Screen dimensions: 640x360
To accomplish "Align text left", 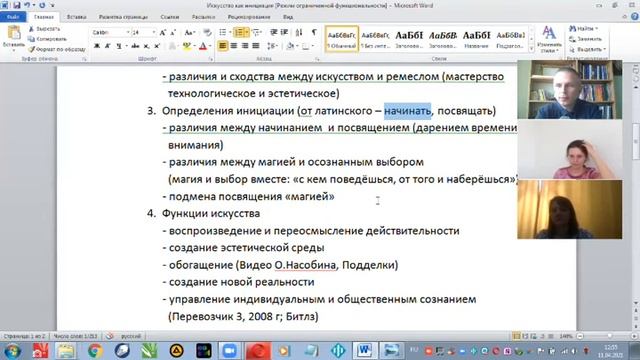I will 222,46.
